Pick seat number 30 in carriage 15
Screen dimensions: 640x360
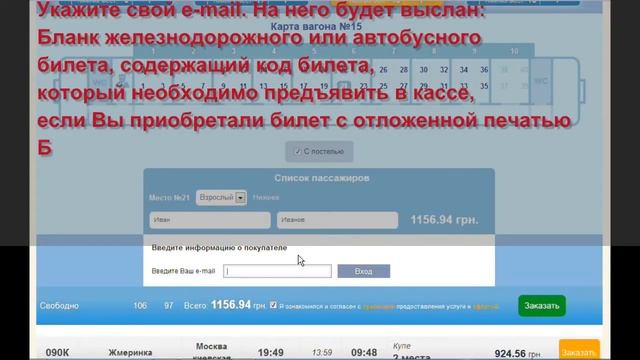click(424, 70)
